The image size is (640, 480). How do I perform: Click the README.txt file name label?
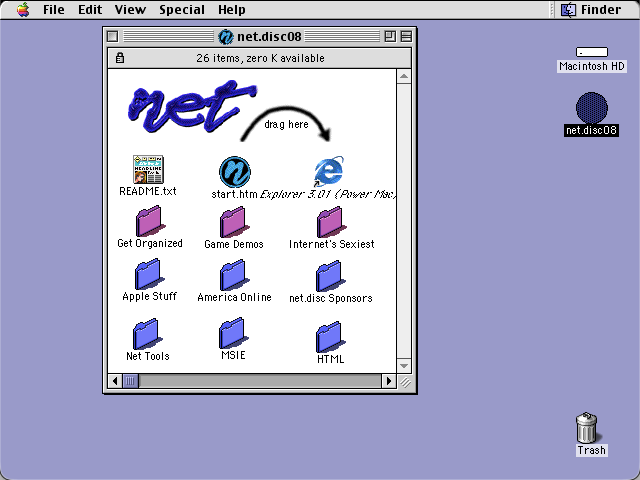click(x=148, y=191)
